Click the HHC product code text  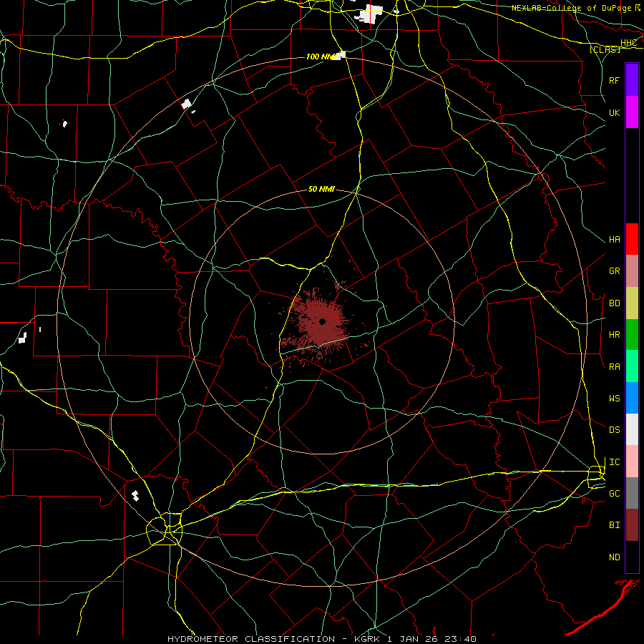(x=628, y=43)
